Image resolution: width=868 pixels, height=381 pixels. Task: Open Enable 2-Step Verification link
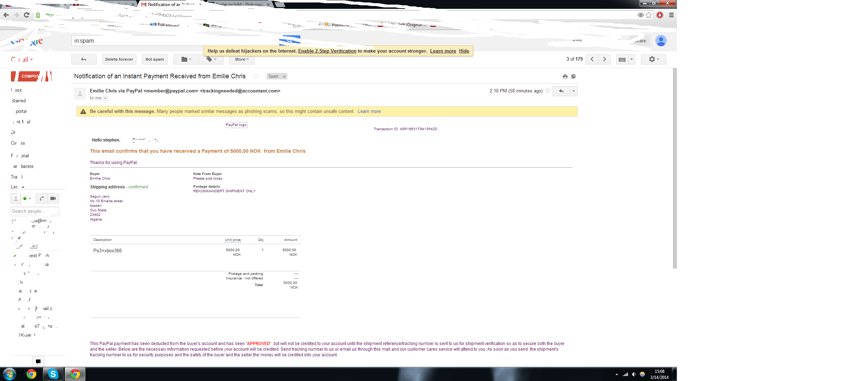(x=327, y=51)
